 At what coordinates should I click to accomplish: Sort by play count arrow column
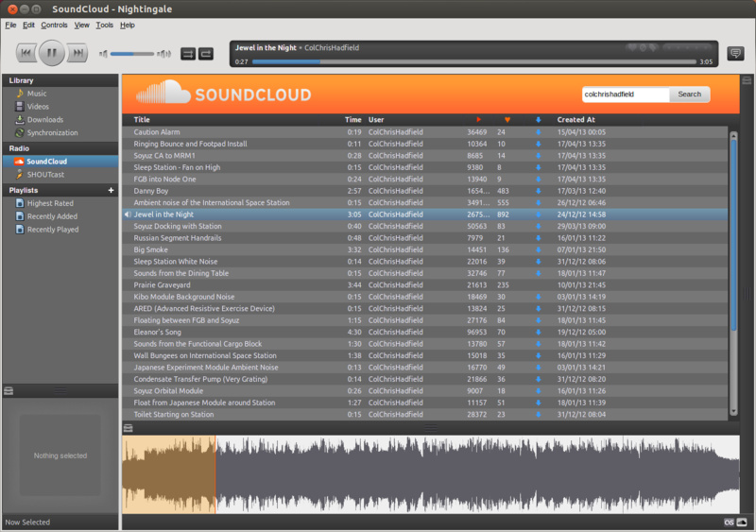[x=478, y=120]
